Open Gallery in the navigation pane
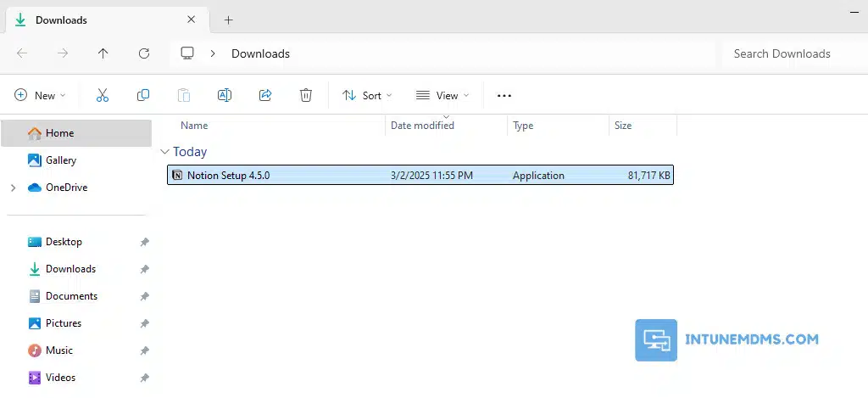 click(60, 160)
